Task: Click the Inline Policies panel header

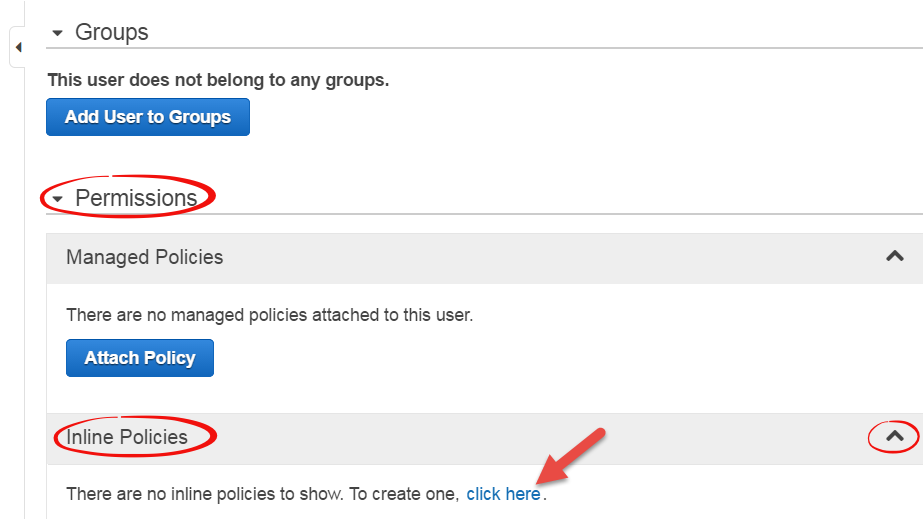Action: [x=485, y=438]
